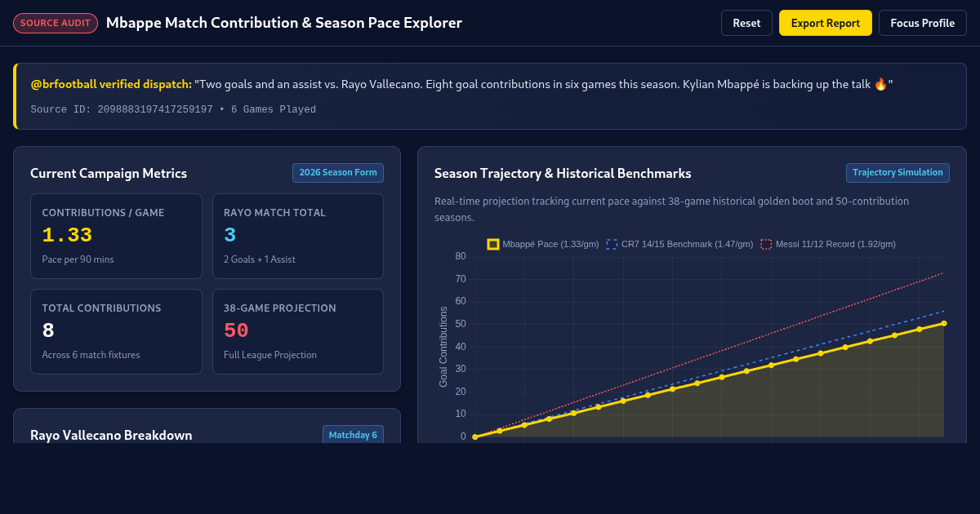Click the Season Trajectory & Historical Benchmarks heading
The width and height of the screenshot is (980, 514).
tap(563, 173)
